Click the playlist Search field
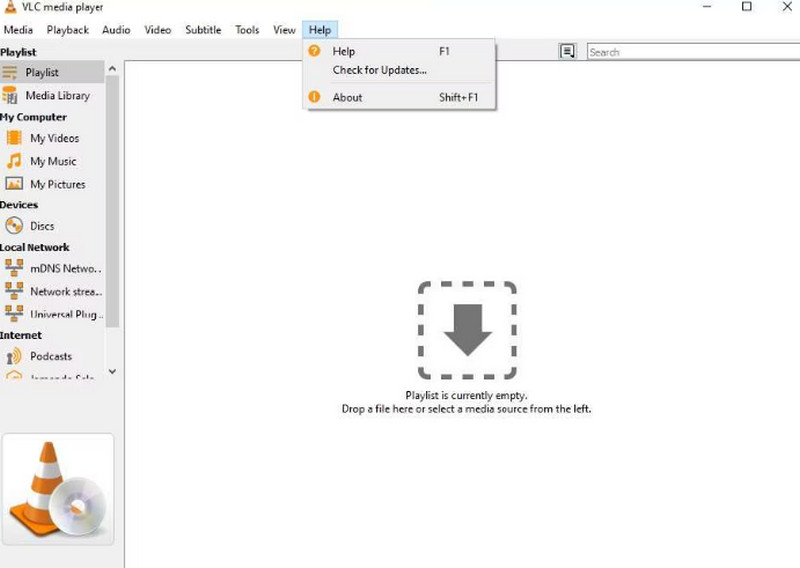The width and height of the screenshot is (800, 568). pos(690,52)
